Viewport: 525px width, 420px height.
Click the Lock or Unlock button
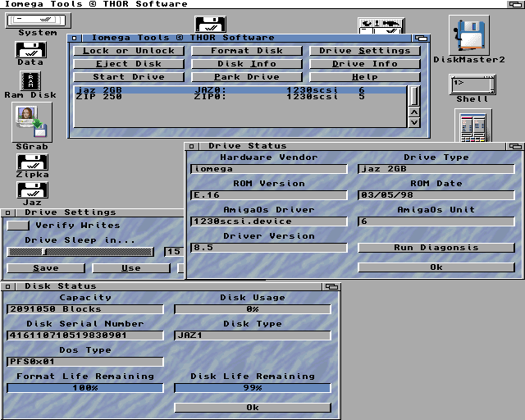pos(129,51)
